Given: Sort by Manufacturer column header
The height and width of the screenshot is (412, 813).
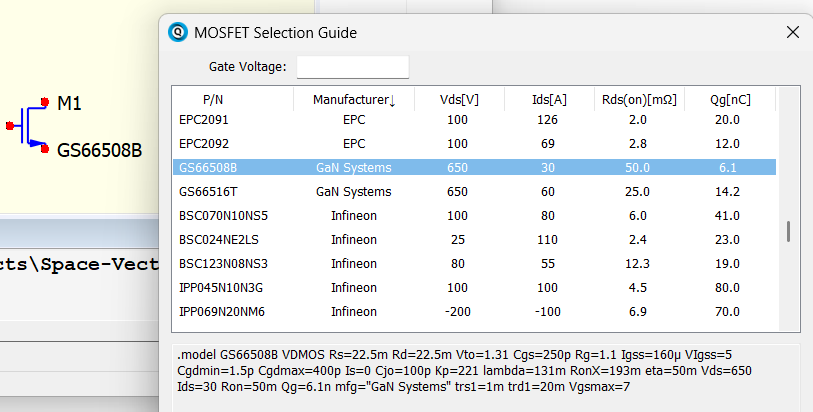Looking at the screenshot, I should 354,100.
